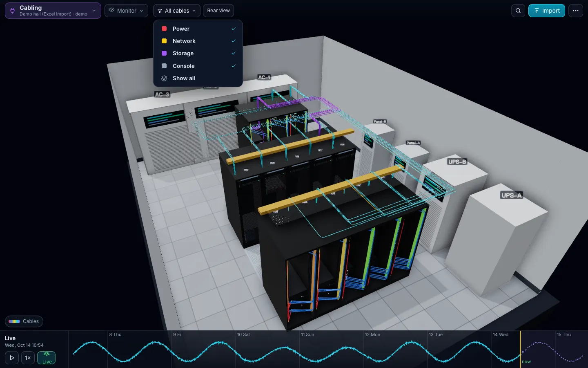Click the Cabling plug icon
Viewport: 588px width, 368px height.
point(13,11)
